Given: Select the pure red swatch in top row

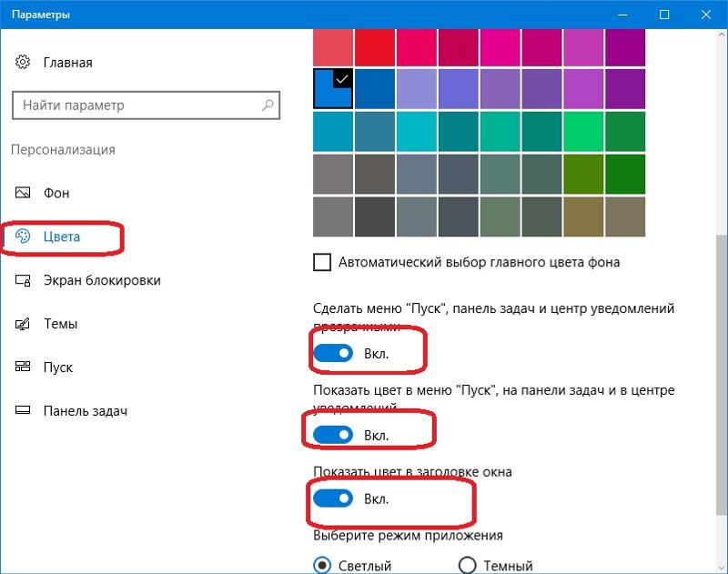Looking at the screenshot, I should [x=375, y=47].
